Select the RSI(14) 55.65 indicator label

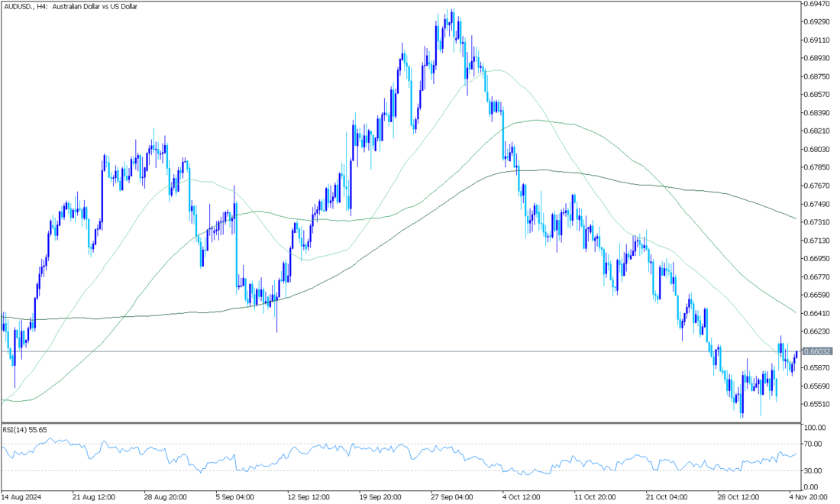(x=25, y=430)
